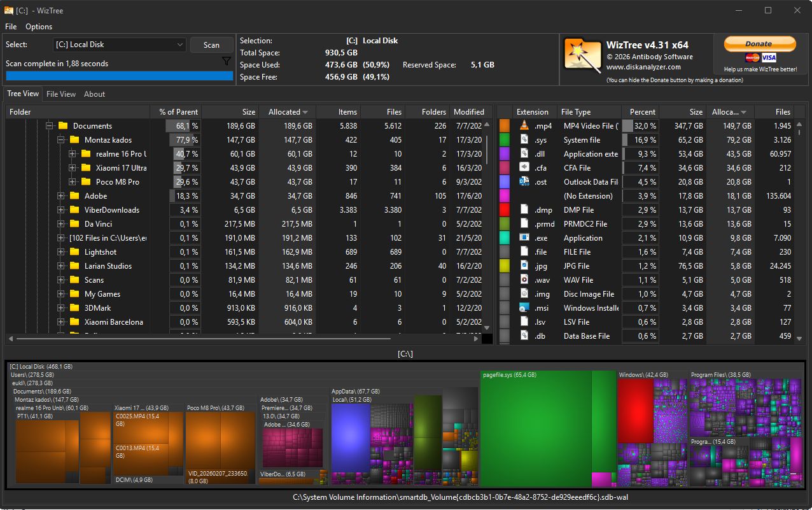The height and width of the screenshot is (510, 812).
Task: Click the Donate button
Action: point(760,44)
